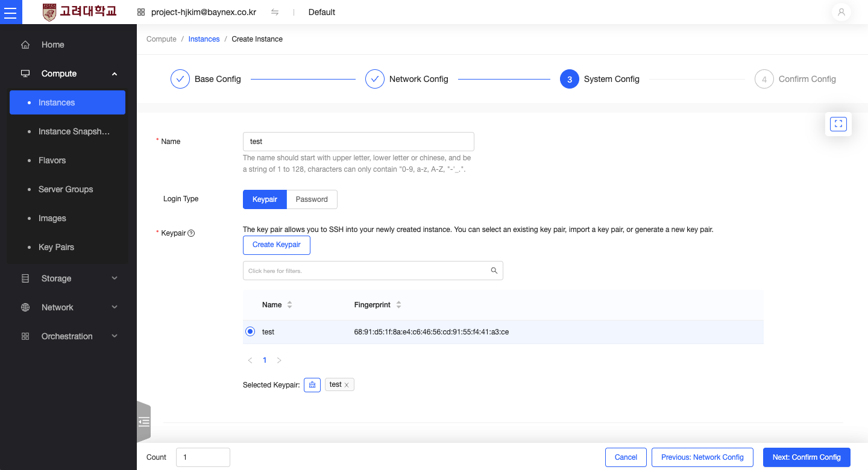
Task: Click the Network globe icon
Action: (25, 307)
